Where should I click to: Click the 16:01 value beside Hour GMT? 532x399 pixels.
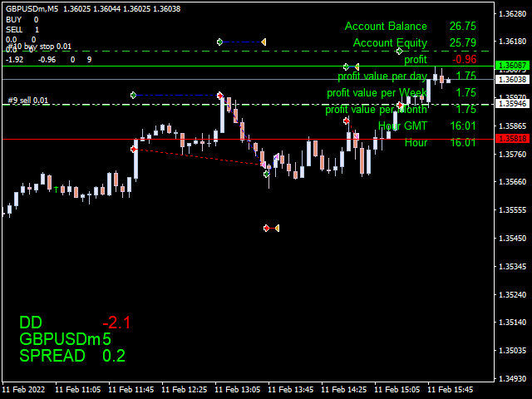pos(463,126)
